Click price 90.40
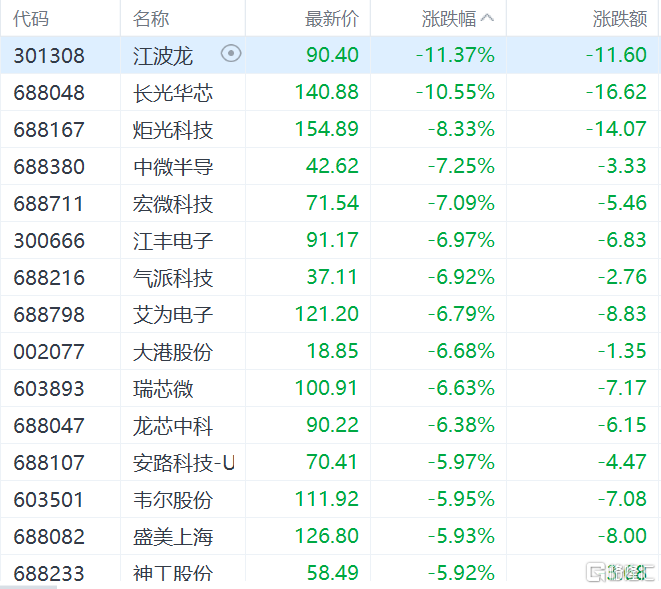This screenshot has width=661, height=589. tap(332, 55)
